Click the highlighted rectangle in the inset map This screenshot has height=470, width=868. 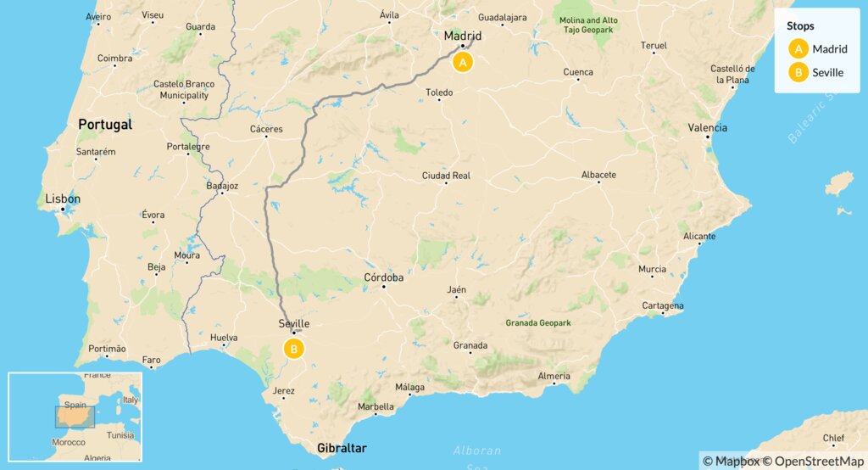(x=75, y=417)
